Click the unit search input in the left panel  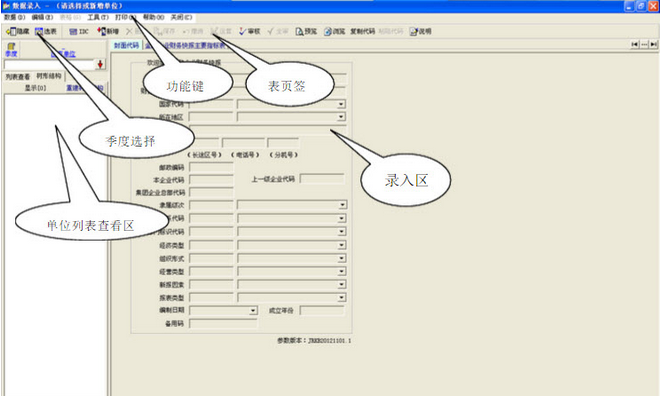pyautogui.click(x=49, y=64)
